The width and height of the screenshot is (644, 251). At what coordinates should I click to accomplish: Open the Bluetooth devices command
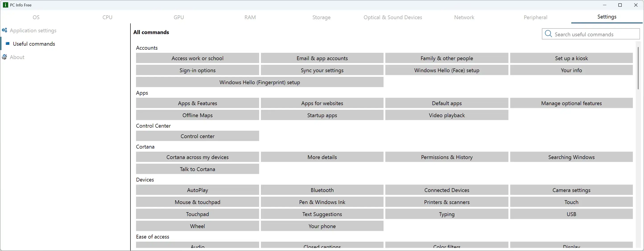point(322,190)
